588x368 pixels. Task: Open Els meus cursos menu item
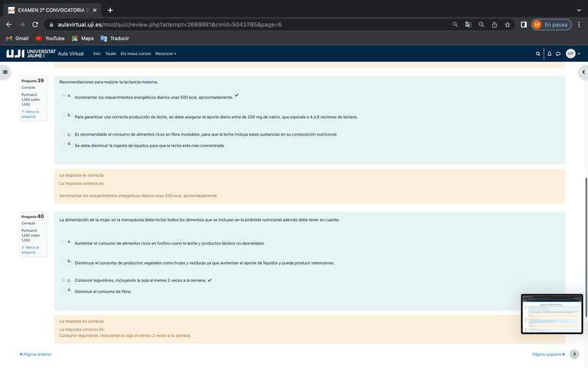135,53
